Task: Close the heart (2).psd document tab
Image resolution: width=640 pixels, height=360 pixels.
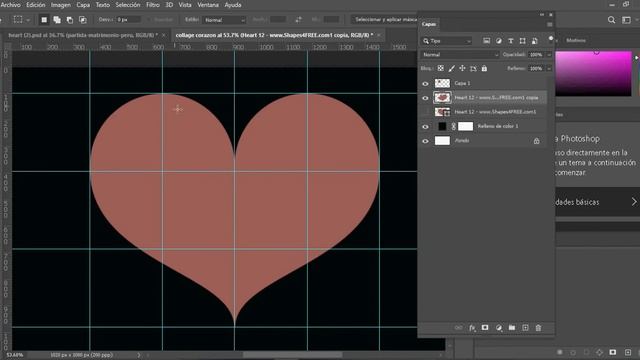Action: coord(164,36)
